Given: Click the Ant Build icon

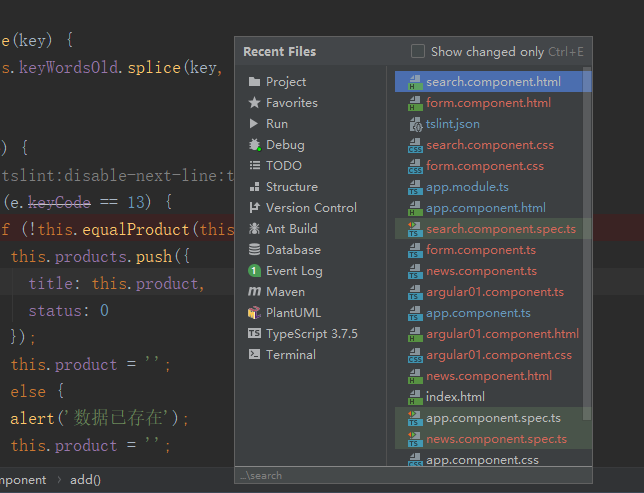Looking at the screenshot, I should (255, 229).
